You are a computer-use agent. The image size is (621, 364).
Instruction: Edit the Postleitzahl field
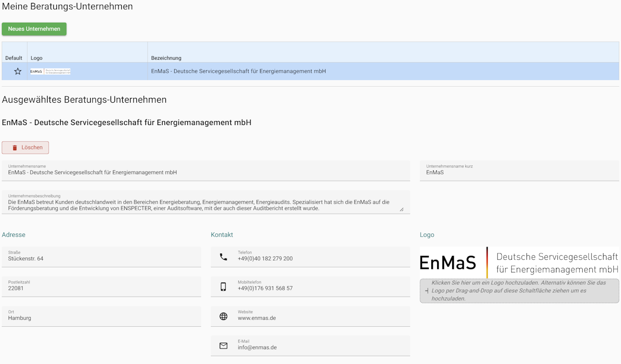[101, 286]
